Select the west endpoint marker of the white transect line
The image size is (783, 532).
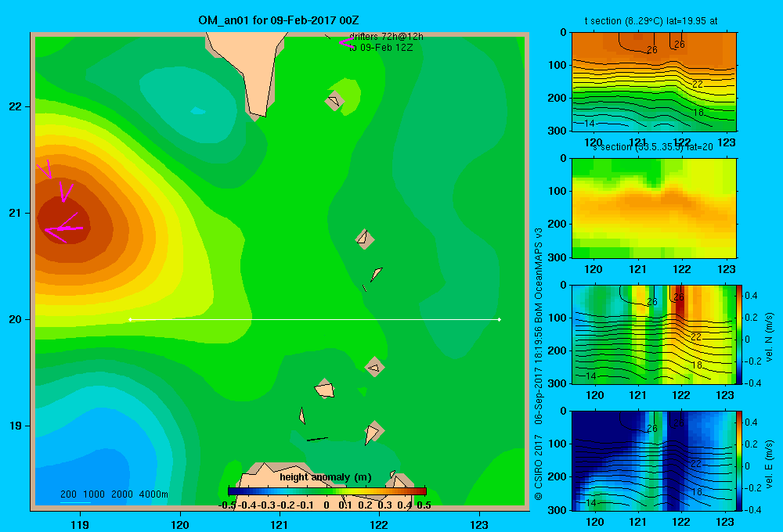[130, 319]
